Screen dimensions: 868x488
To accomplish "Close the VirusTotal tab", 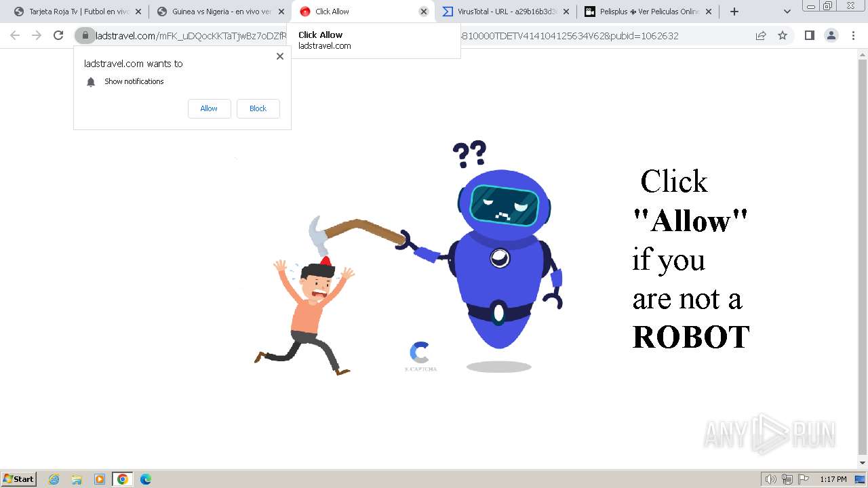I will pos(566,12).
